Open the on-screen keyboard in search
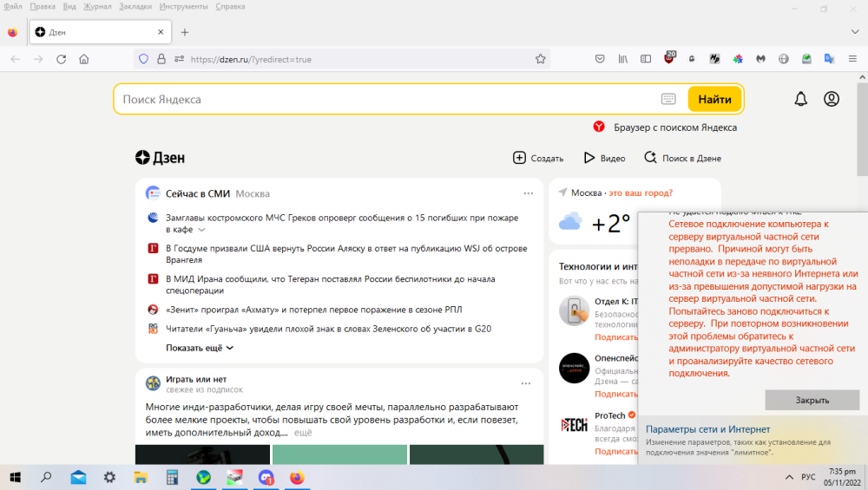 click(668, 99)
